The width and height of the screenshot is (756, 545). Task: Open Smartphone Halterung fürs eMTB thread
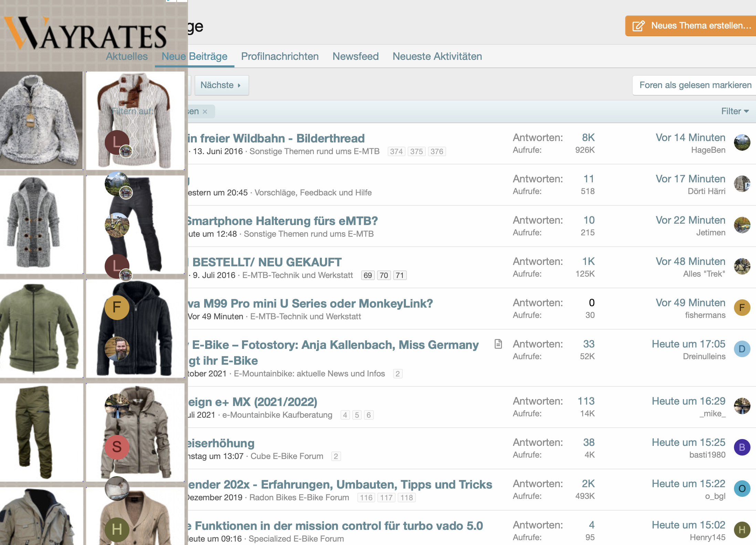click(282, 221)
